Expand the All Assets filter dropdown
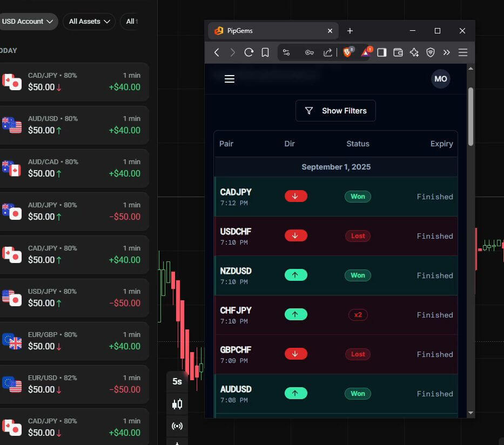The height and width of the screenshot is (445, 504). (89, 21)
